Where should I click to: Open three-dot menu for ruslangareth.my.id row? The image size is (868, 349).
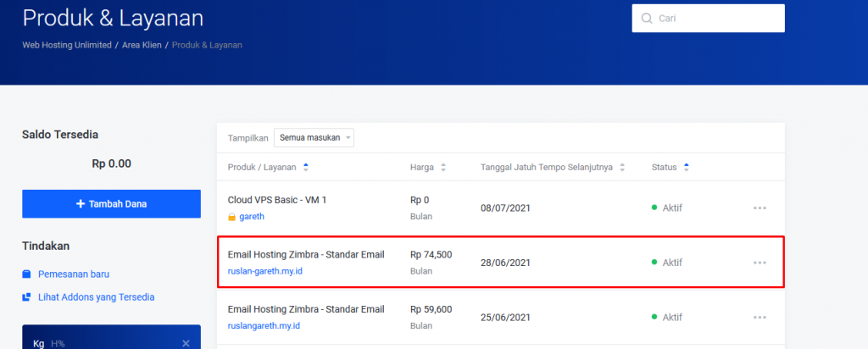[759, 318]
